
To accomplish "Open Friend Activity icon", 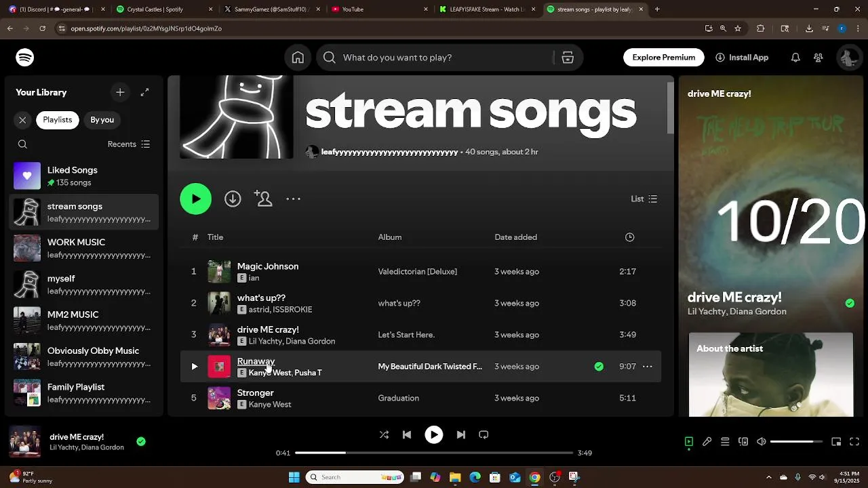I will [818, 58].
